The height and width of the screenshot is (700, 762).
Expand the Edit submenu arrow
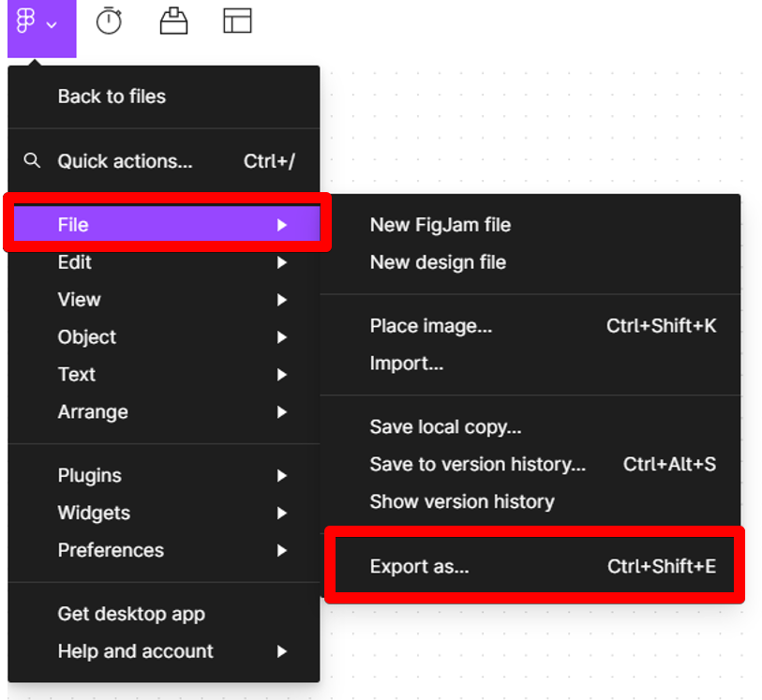(x=281, y=262)
